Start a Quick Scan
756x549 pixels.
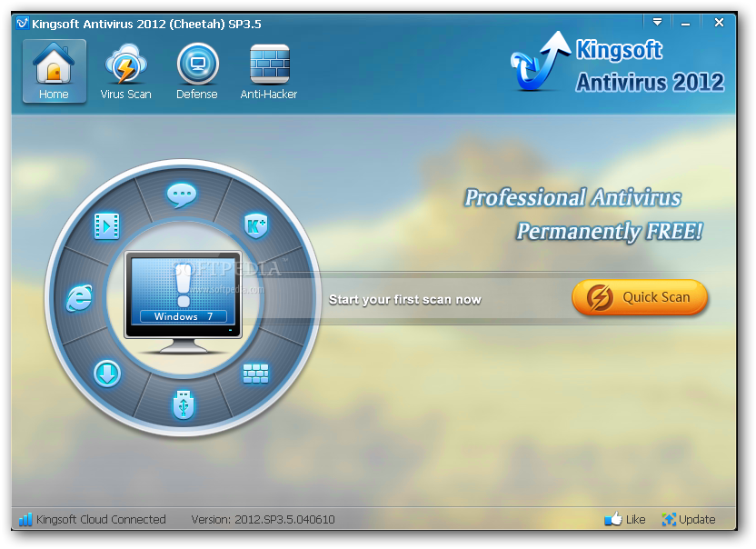tap(640, 297)
